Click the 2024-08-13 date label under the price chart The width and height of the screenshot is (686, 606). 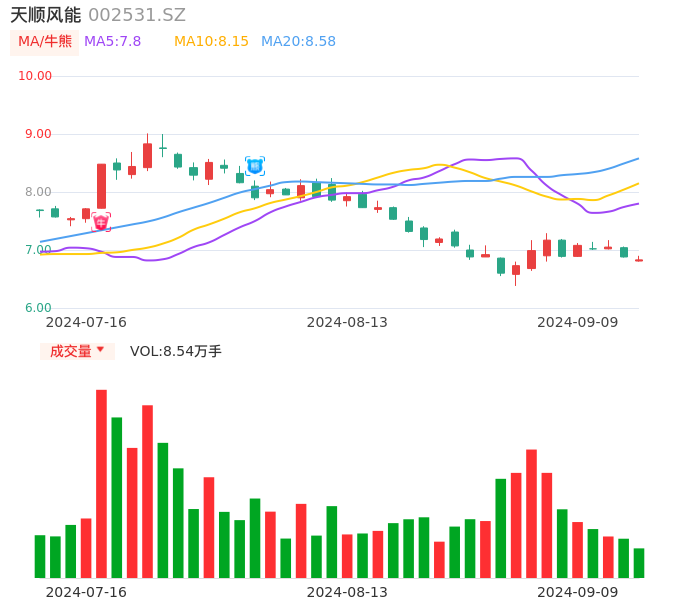(347, 322)
